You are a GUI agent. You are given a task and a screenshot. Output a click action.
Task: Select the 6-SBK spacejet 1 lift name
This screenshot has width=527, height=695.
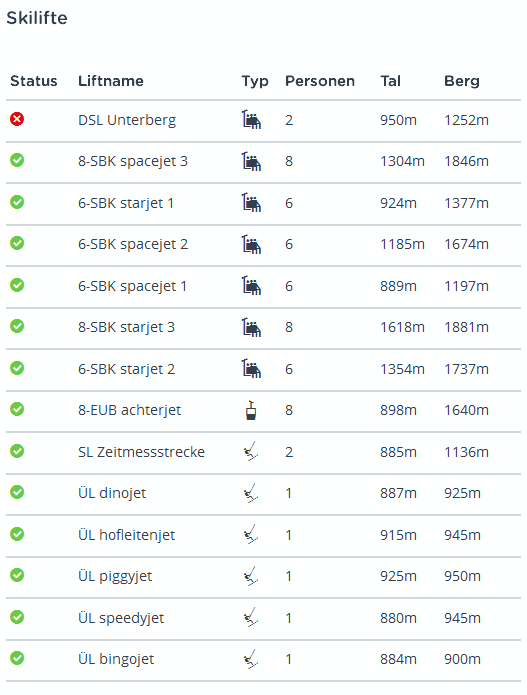(x=133, y=286)
